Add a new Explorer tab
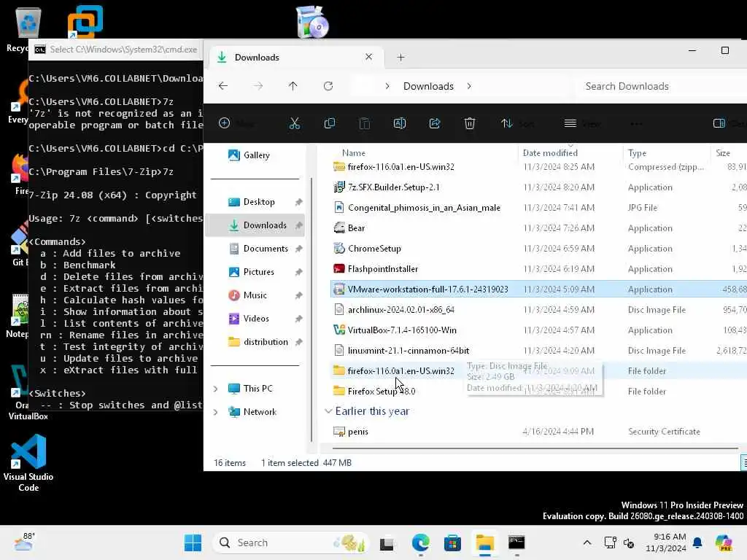This screenshot has width=747, height=560. tap(400, 57)
